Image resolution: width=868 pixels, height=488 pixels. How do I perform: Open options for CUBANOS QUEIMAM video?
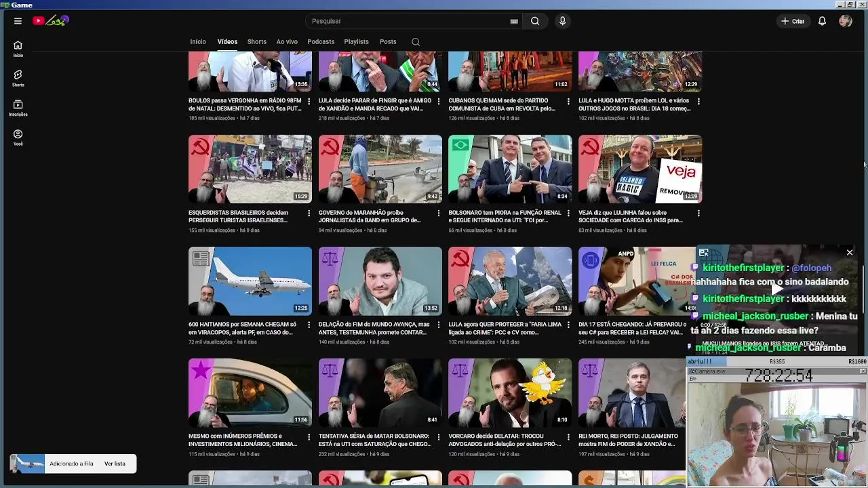pyautogui.click(x=568, y=101)
